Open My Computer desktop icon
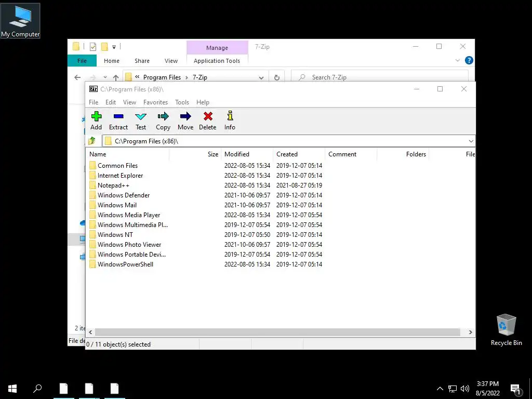532x399 pixels. [20, 21]
